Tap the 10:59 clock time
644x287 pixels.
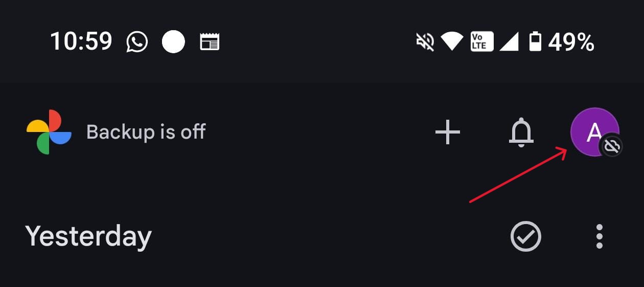pyautogui.click(x=81, y=42)
